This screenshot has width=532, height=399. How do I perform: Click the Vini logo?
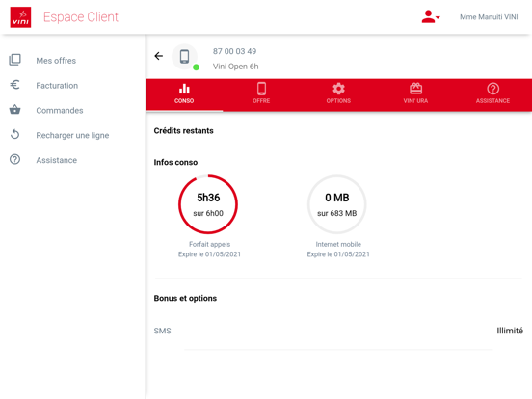20,17
